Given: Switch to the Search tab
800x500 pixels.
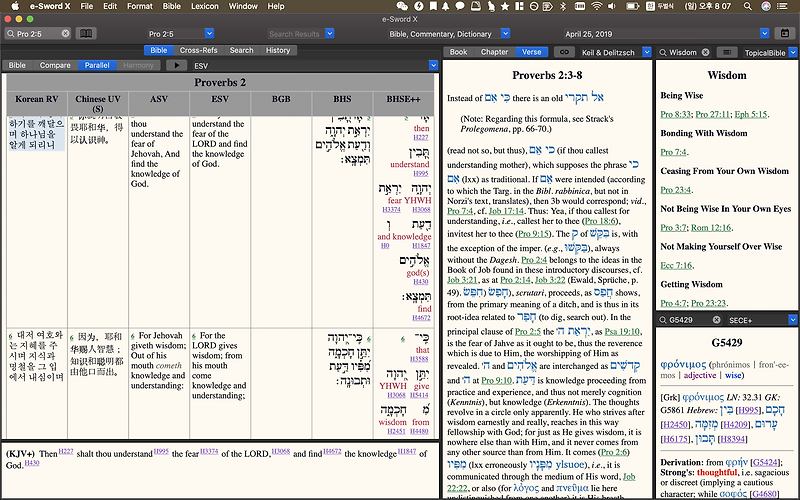Looking at the screenshot, I should point(241,50).
